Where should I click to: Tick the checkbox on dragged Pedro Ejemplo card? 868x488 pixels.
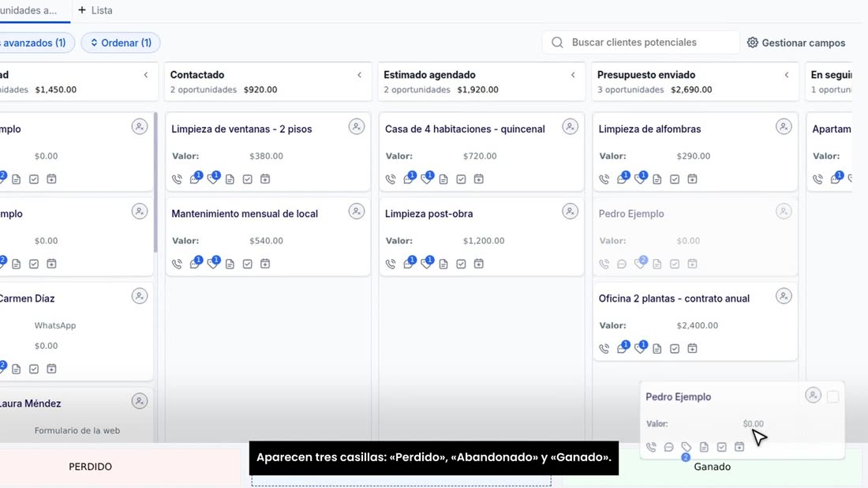coord(832,397)
